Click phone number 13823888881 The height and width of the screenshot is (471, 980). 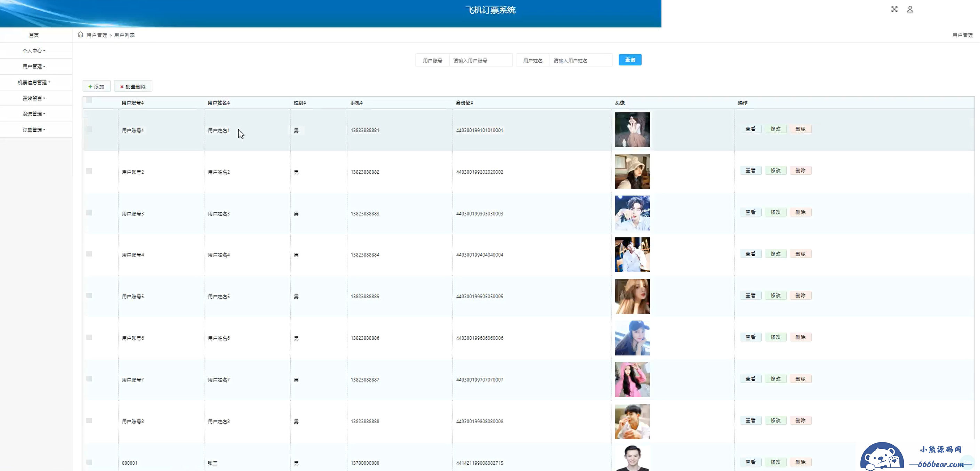[365, 130]
